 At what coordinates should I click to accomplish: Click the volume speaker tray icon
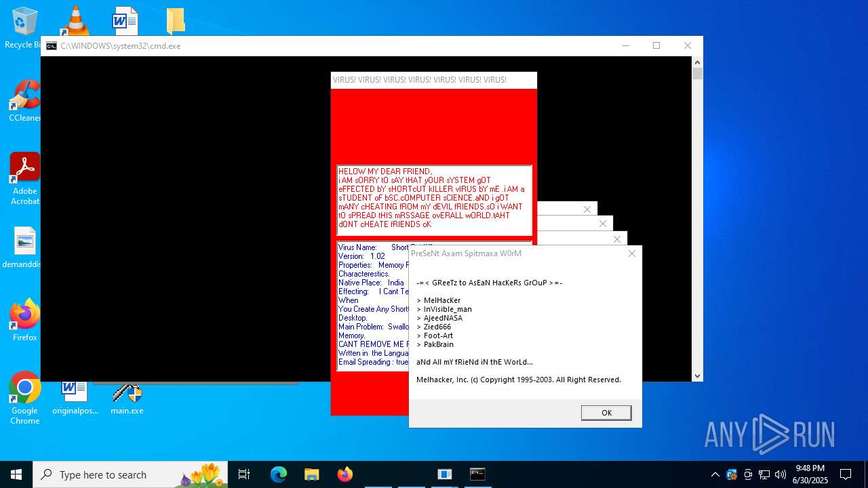coord(781,474)
